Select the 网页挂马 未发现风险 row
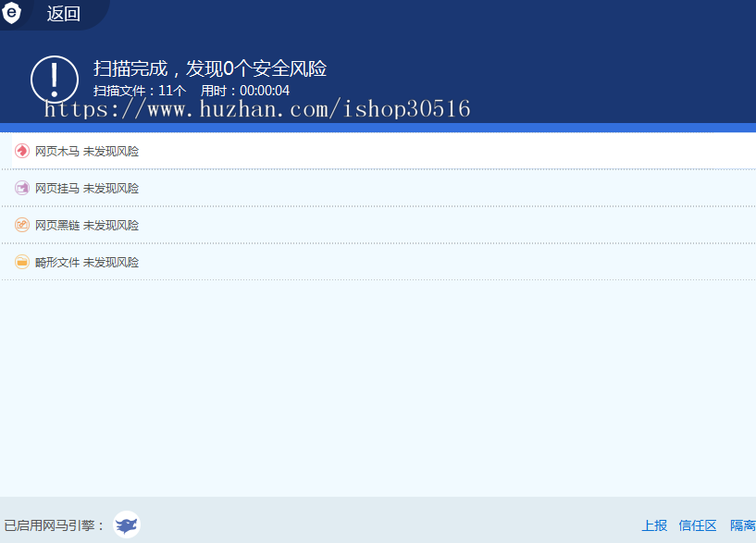The width and height of the screenshot is (756, 543). [x=378, y=189]
